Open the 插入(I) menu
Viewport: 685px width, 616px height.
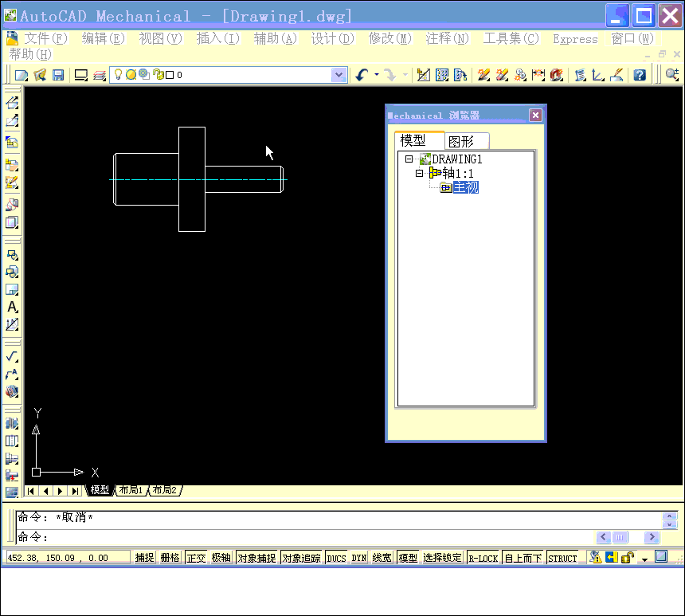[218, 38]
